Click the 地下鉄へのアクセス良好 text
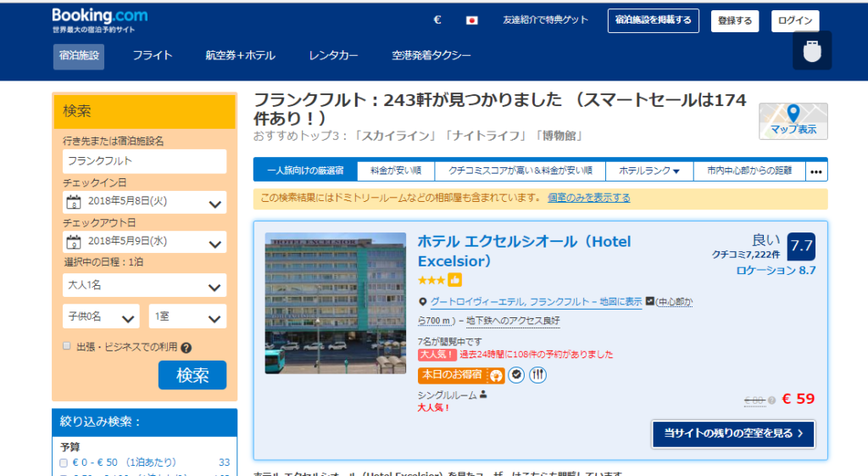This screenshot has width=868, height=476. click(x=513, y=321)
